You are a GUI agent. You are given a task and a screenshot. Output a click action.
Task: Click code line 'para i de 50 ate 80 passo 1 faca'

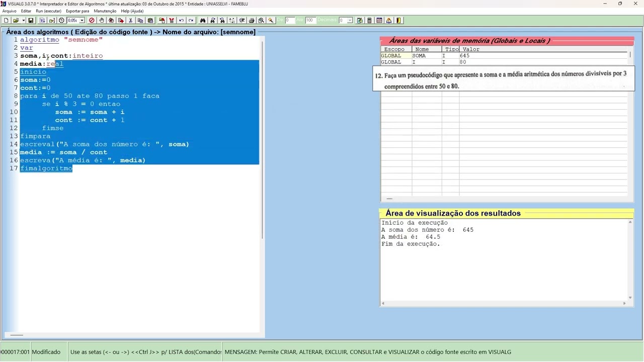pos(90,96)
